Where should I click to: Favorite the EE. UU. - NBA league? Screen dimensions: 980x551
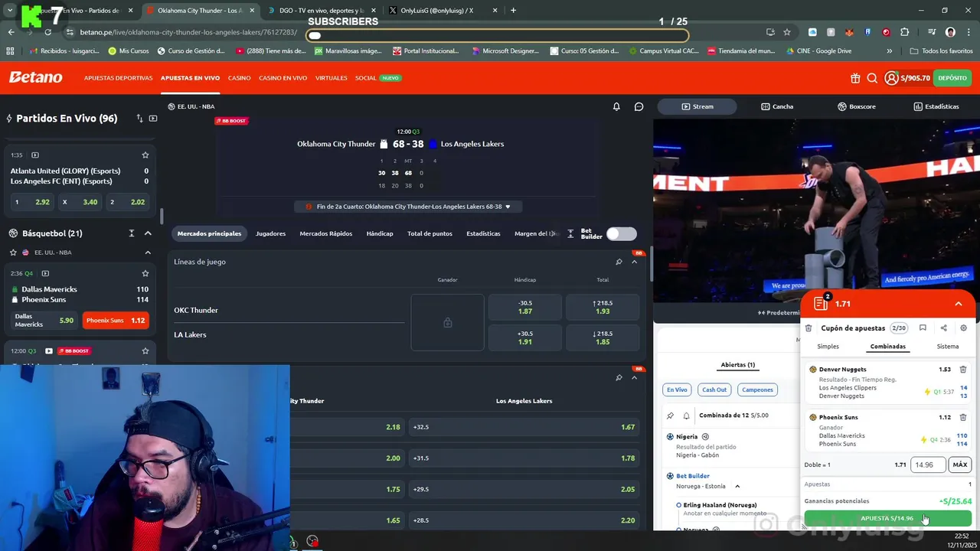tap(13, 253)
